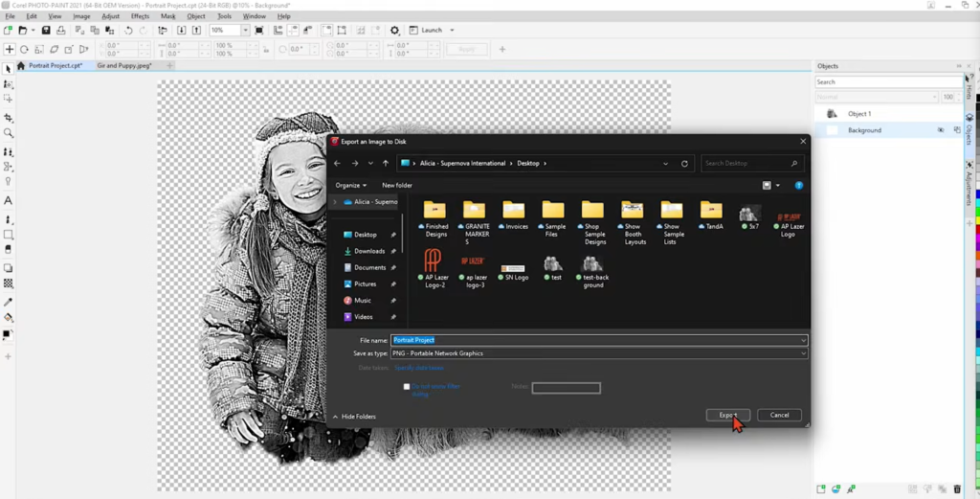The height and width of the screenshot is (499, 980).
Task: Select Pictures in navigation pane
Action: point(365,284)
